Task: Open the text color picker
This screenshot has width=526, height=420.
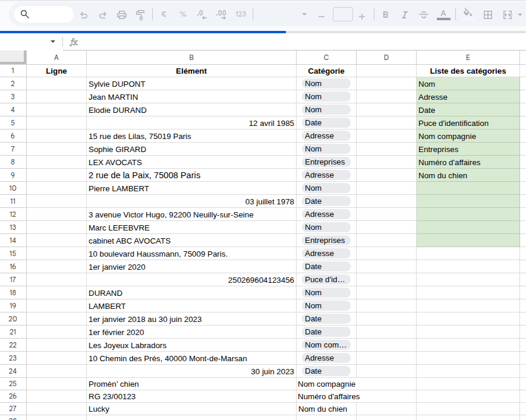Action: [443, 15]
